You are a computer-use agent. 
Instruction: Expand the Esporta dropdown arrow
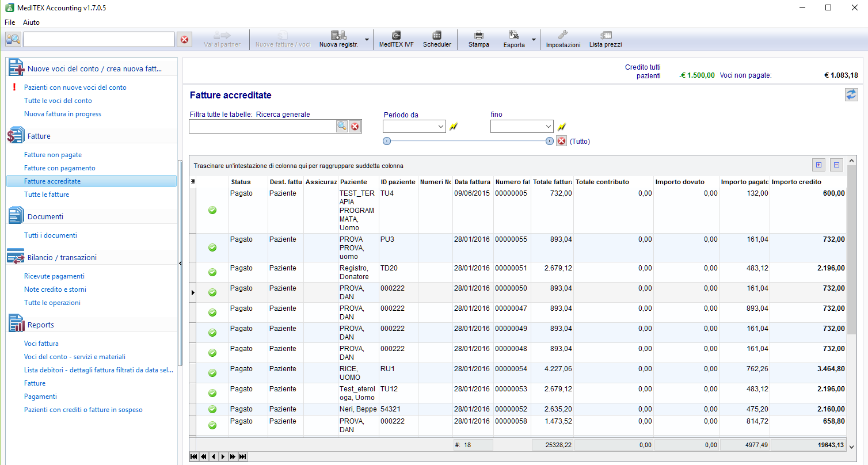tap(534, 40)
